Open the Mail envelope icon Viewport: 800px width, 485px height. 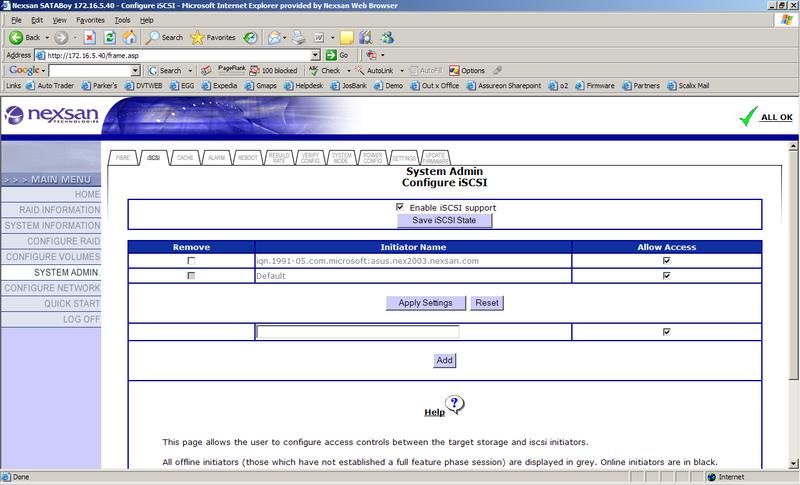click(x=274, y=37)
